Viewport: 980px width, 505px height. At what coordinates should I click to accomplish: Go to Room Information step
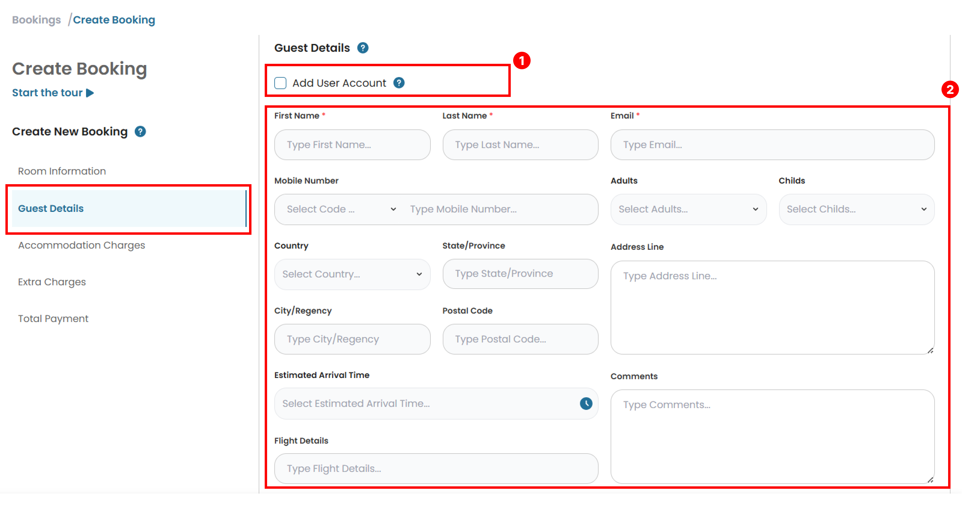(62, 171)
